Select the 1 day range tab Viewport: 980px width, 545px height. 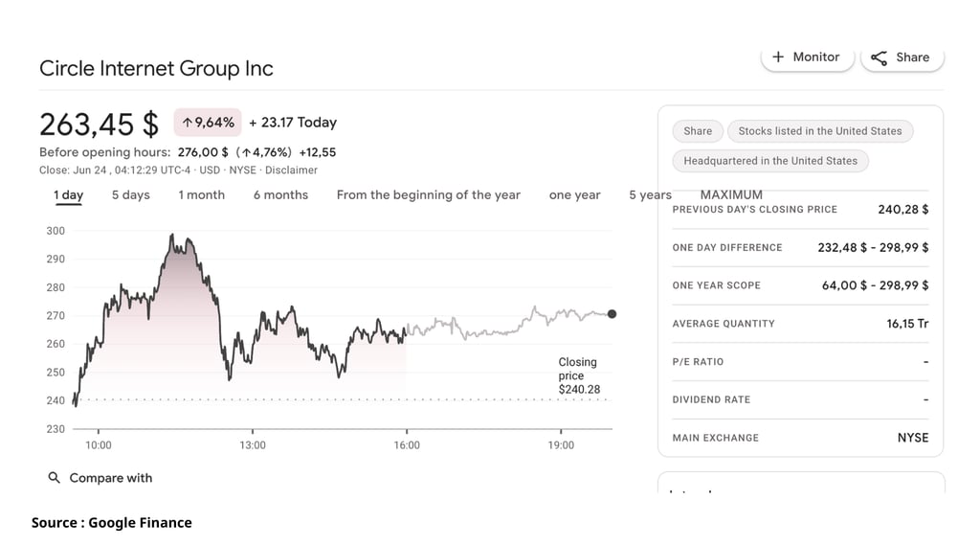point(68,195)
